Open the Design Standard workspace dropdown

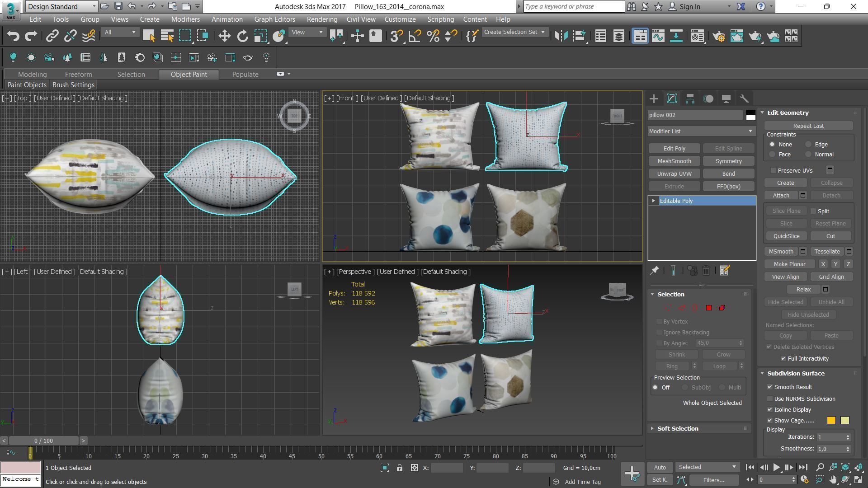[x=61, y=6]
